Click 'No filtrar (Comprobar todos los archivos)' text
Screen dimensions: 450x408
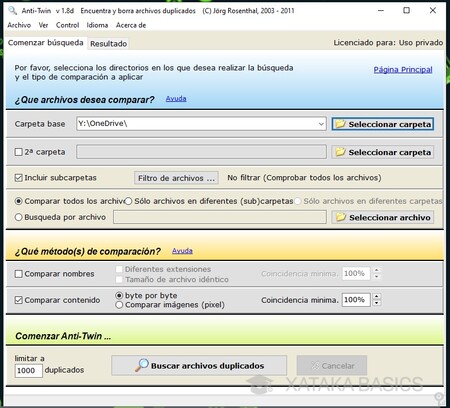point(304,178)
